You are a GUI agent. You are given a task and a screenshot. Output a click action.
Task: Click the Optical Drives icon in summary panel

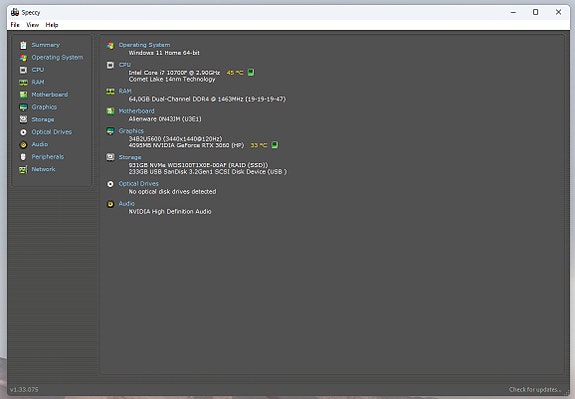[110, 184]
